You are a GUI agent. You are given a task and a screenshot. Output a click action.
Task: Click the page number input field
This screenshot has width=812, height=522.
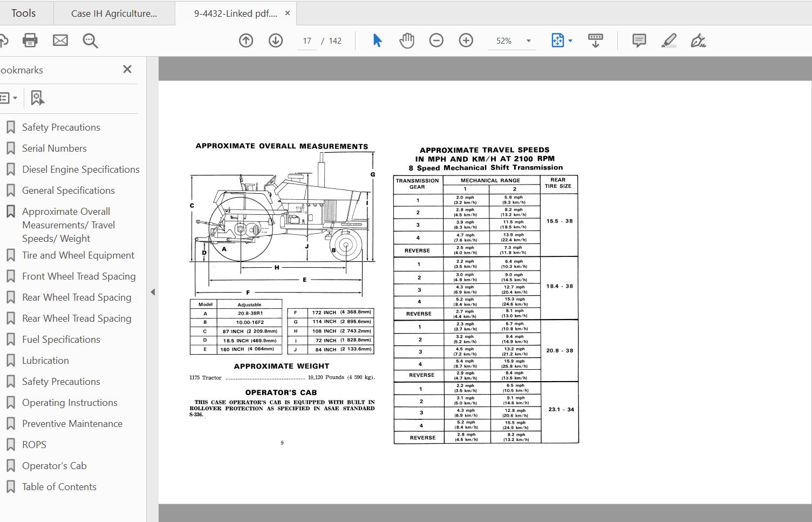click(306, 40)
